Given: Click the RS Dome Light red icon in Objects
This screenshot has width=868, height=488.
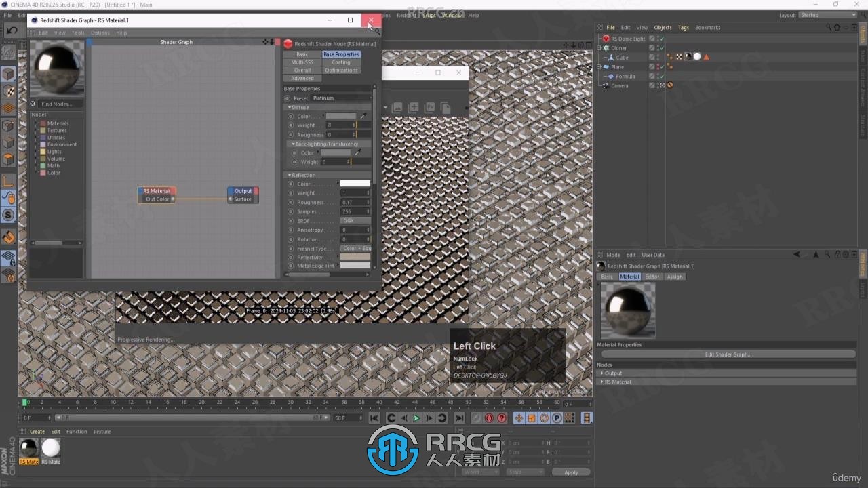Looking at the screenshot, I should point(606,39).
